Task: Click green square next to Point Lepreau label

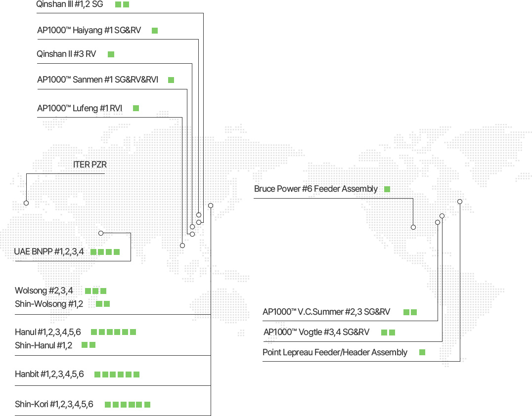Action: (422, 353)
